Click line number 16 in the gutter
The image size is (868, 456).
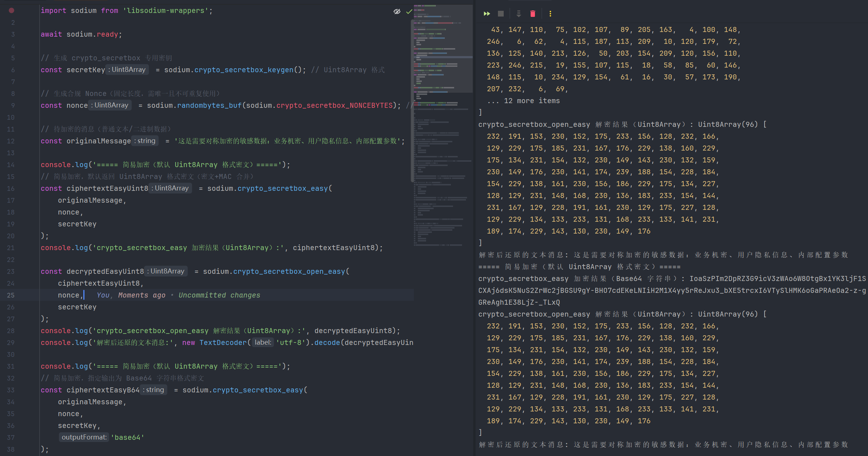[11, 189]
